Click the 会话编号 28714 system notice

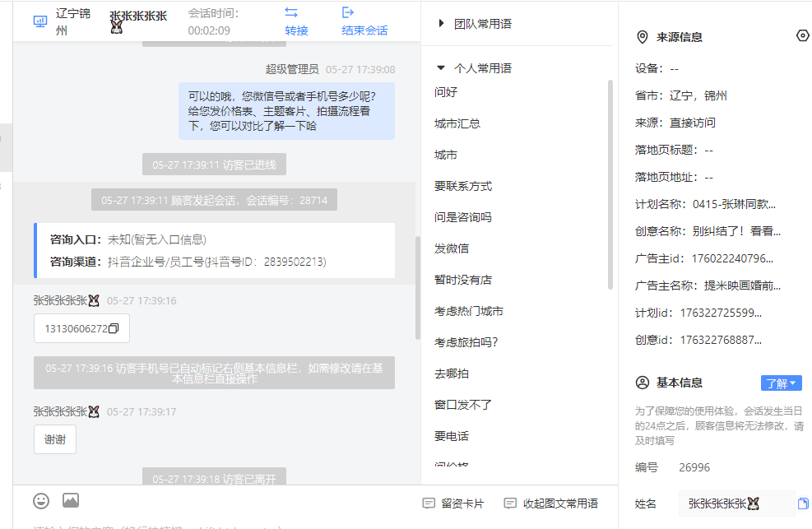click(215, 200)
